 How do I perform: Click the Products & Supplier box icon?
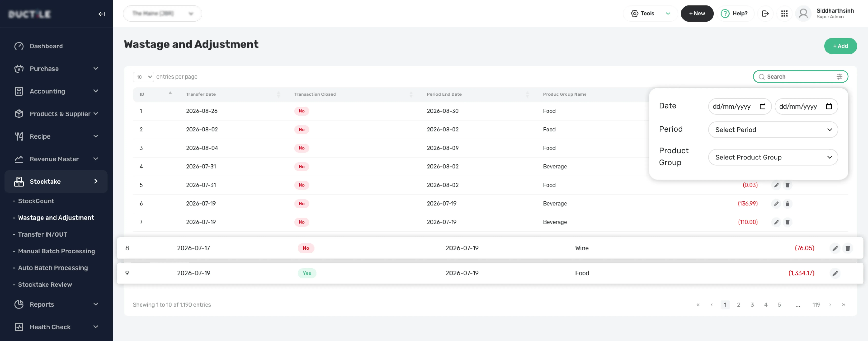point(19,114)
